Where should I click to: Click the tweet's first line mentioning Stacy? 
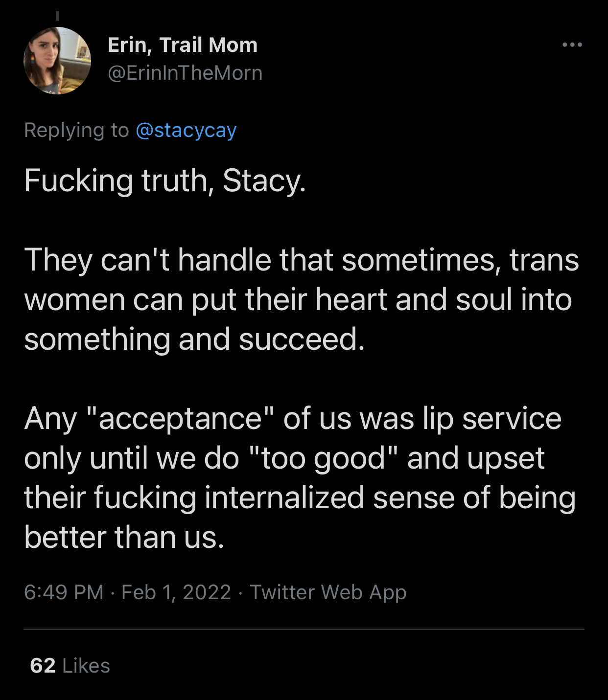[165, 181]
